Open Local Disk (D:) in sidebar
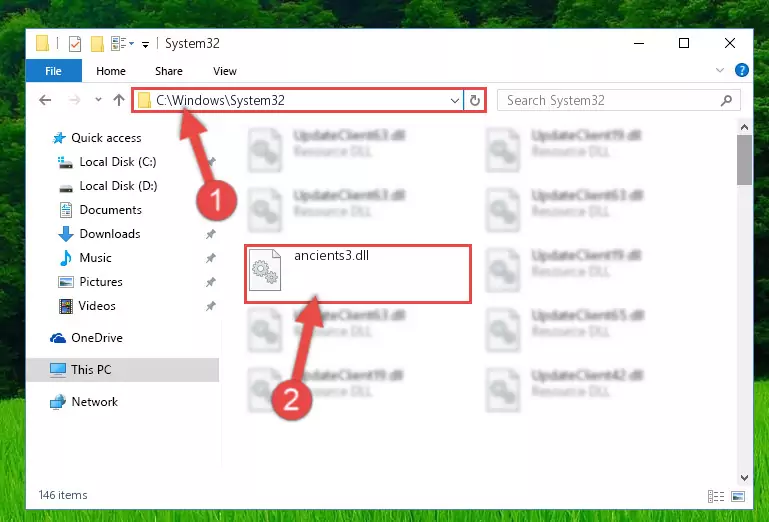The width and height of the screenshot is (769, 522). 118,186
